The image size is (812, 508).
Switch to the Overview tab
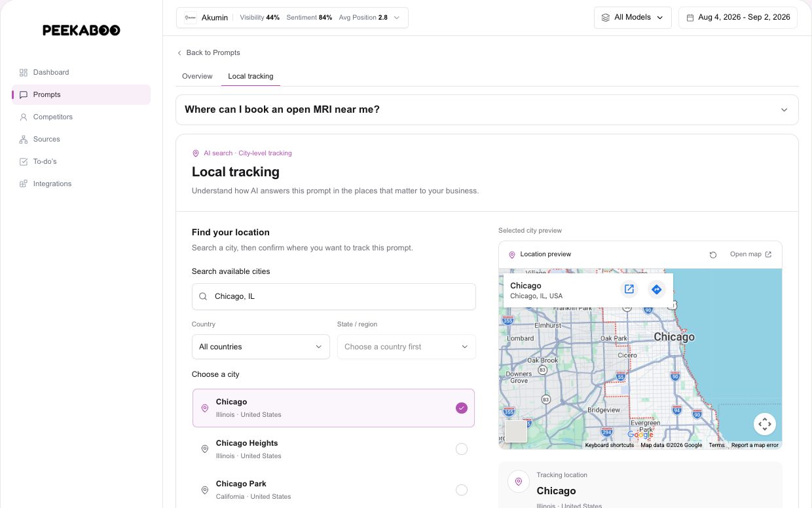coord(197,76)
